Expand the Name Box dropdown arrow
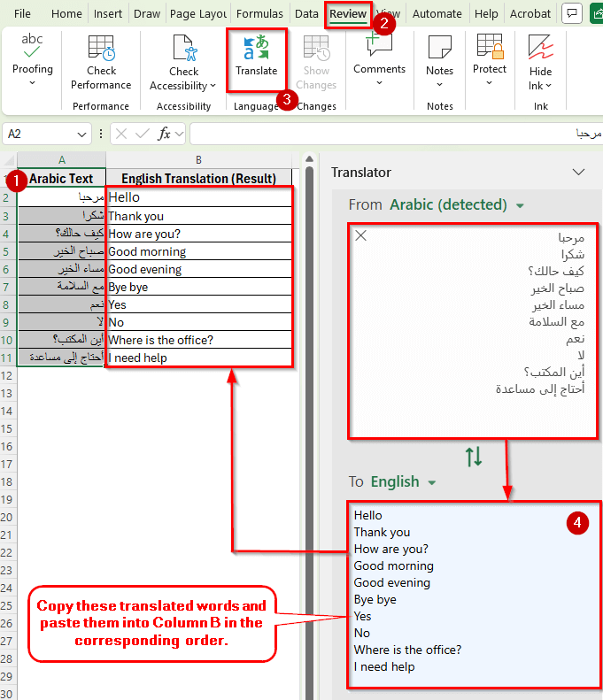 point(81,134)
